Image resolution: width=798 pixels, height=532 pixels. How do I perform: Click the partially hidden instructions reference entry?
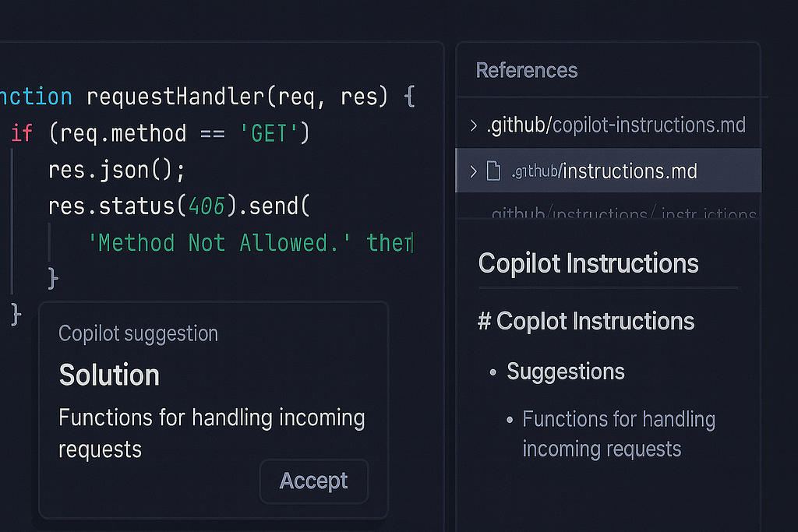pos(623,213)
